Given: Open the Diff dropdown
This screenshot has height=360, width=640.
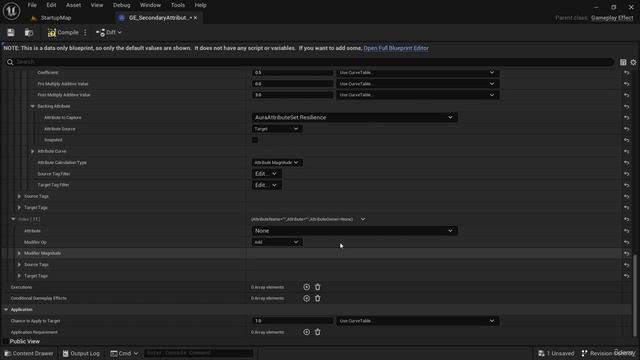Looking at the screenshot, I should (109, 32).
